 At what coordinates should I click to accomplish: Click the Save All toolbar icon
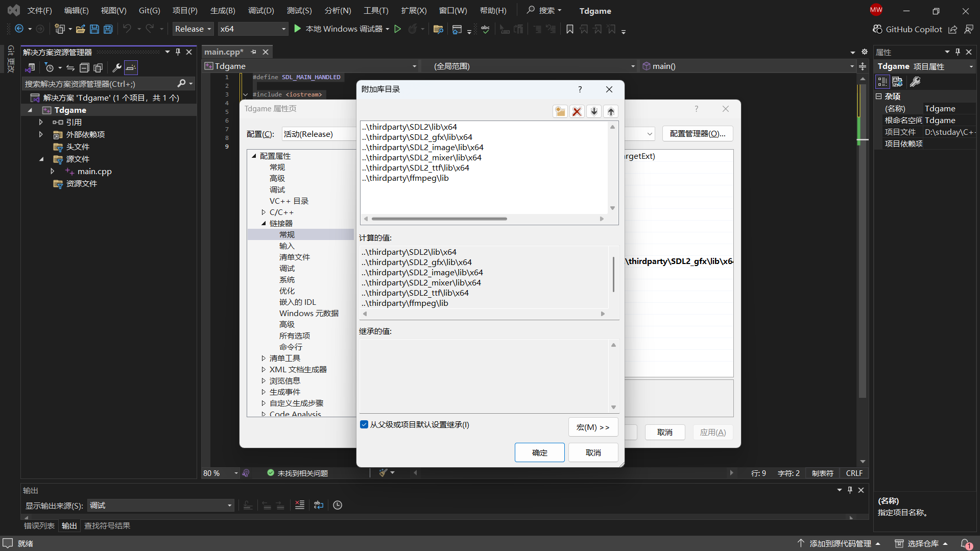(x=108, y=29)
